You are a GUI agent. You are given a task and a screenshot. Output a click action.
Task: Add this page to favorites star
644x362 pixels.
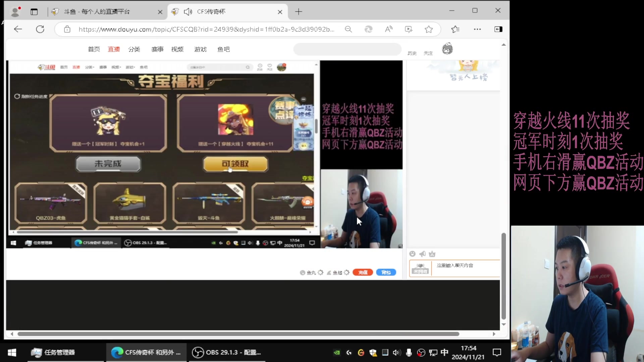429,29
